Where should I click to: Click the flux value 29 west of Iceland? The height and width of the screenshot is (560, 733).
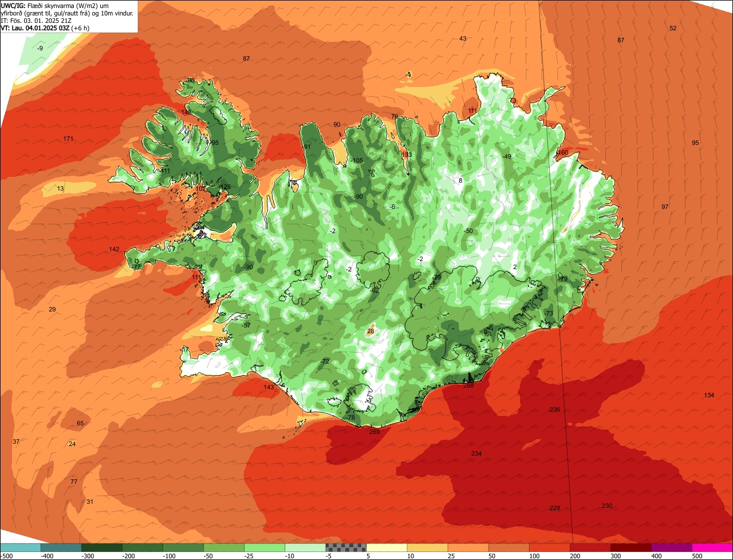coord(52,309)
